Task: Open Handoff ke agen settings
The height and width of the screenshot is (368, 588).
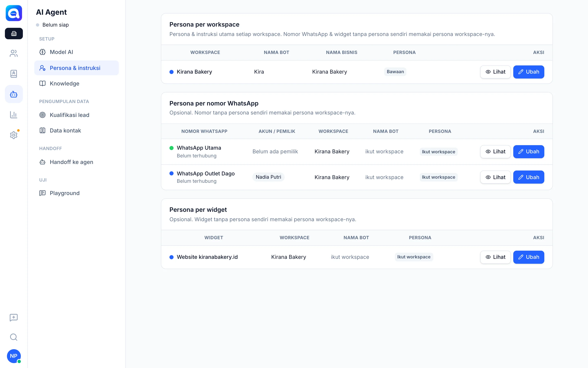Action: 77,162
